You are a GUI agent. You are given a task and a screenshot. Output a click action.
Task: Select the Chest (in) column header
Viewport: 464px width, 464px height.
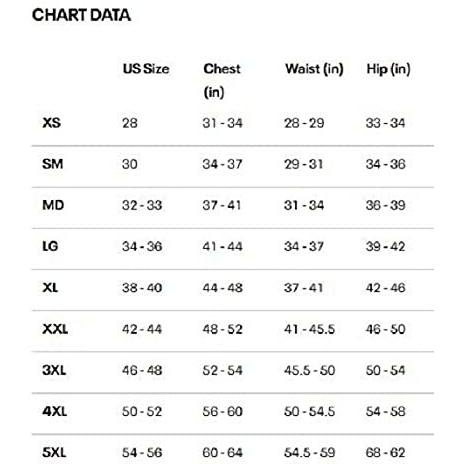[222, 81]
